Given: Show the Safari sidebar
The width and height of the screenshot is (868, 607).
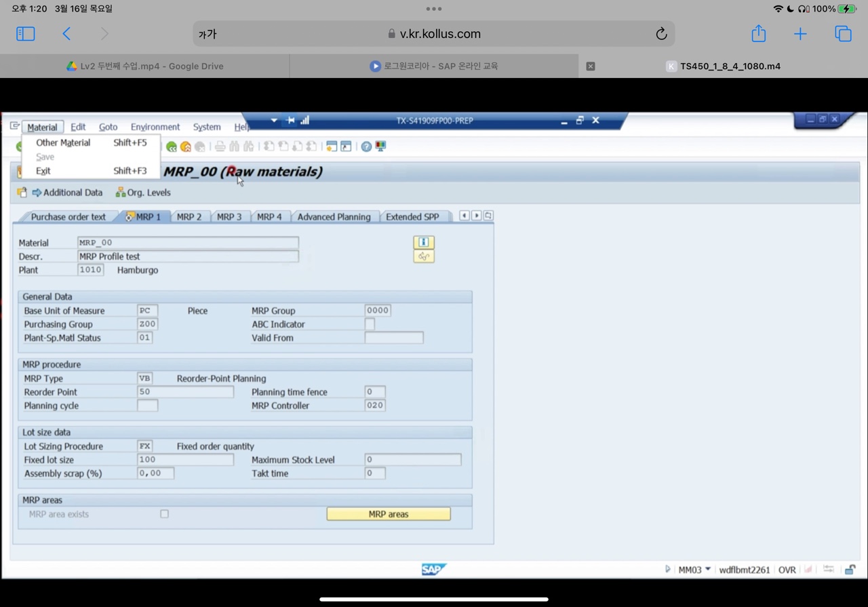Looking at the screenshot, I should 26,33.
